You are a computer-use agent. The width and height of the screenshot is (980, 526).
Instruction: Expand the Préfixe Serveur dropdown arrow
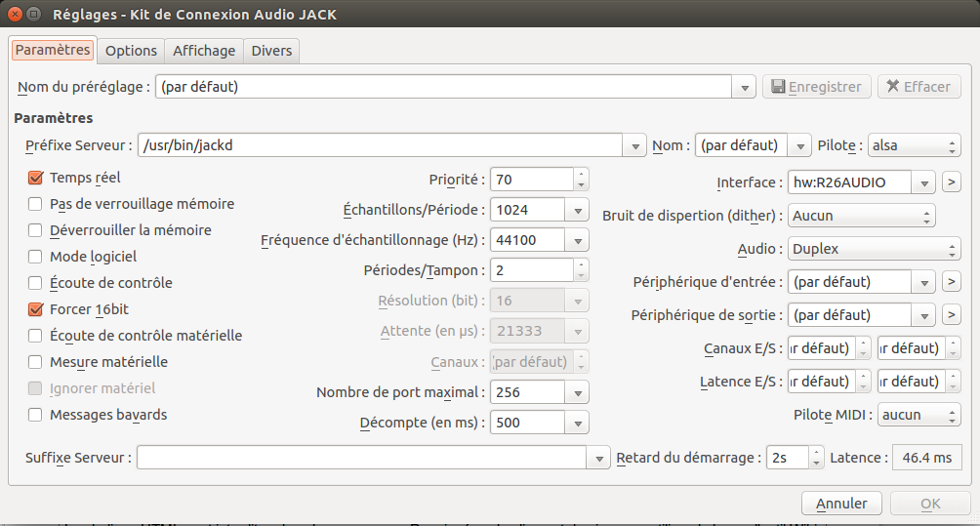pos(634,145)
